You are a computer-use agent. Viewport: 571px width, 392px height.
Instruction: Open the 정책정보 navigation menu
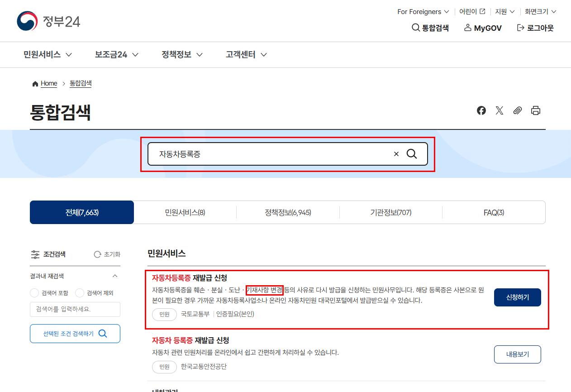(181, 54)
